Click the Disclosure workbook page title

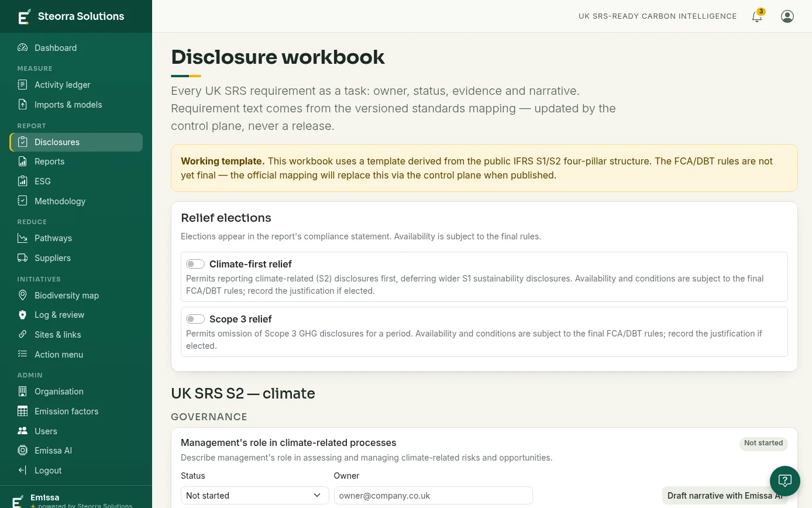(x=278, y=57)
